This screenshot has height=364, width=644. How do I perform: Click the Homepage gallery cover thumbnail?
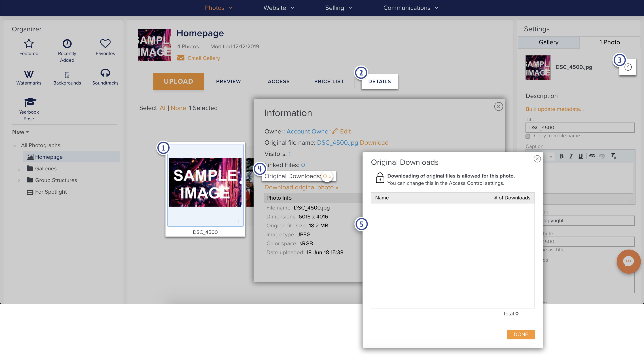(154, 45)
